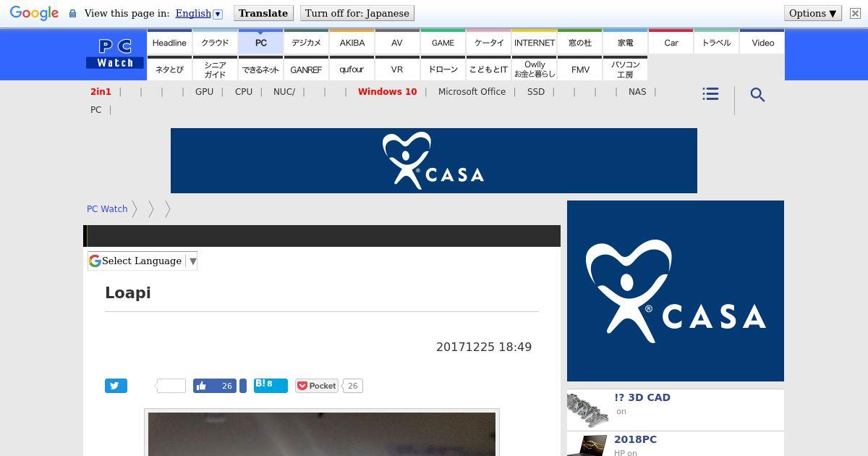Click the Hatena B! bookmark button
Image resolution: width=868 pixels, height=456 pixels.
tap(271, 385)
